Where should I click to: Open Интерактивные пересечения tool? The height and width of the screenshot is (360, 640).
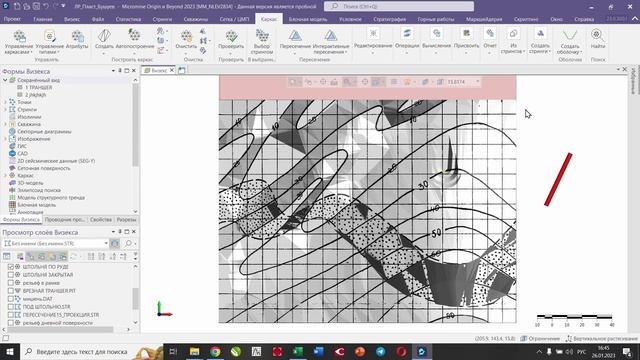click(x=331, y=42)
